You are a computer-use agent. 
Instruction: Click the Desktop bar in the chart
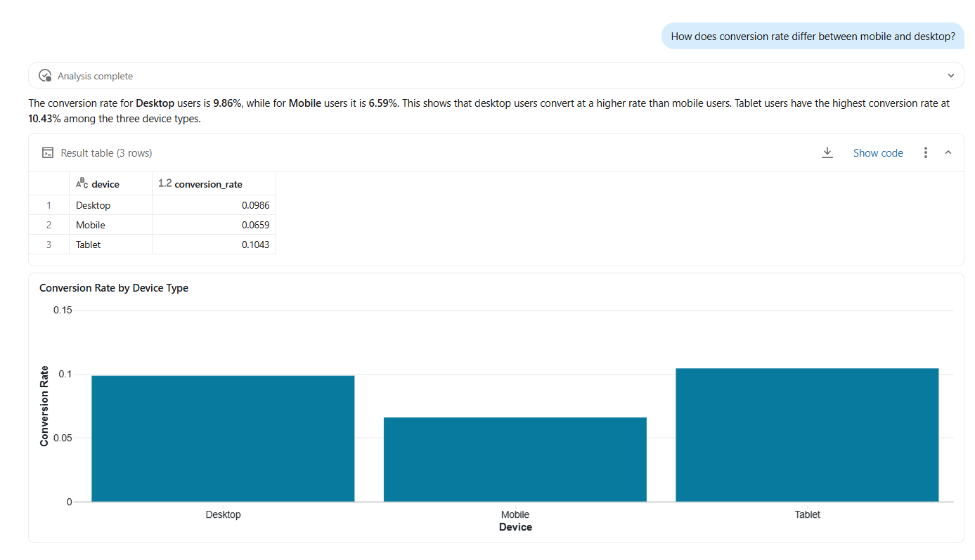223,438
